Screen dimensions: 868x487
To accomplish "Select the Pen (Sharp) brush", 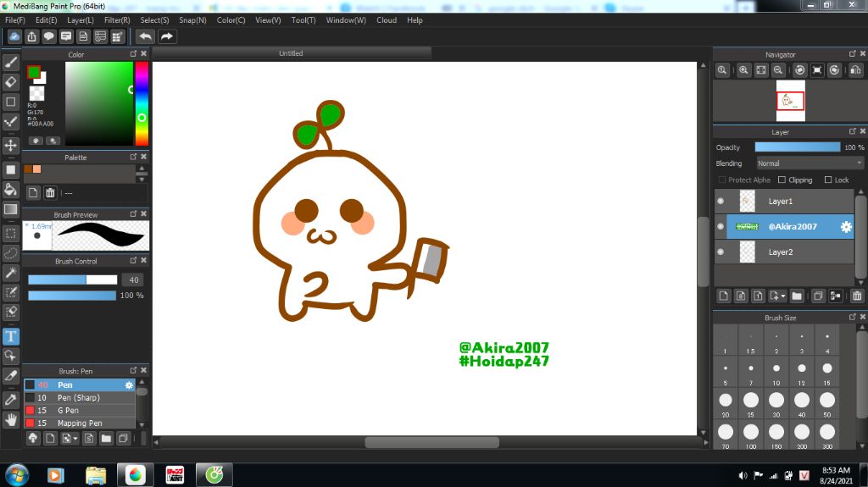I will 79,397.
